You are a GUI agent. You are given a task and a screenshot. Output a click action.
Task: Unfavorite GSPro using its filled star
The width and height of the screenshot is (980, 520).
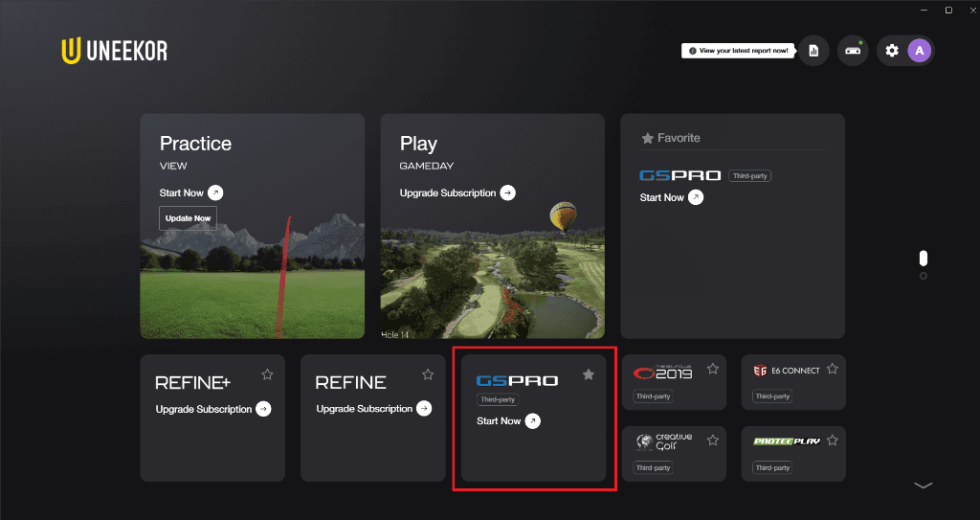[x=589, y=374]
